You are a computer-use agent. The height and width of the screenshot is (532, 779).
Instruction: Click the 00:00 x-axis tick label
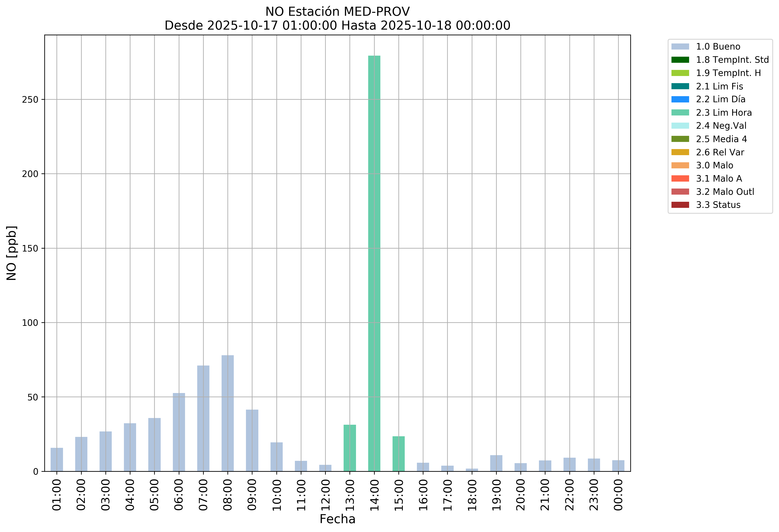[619, 494]
